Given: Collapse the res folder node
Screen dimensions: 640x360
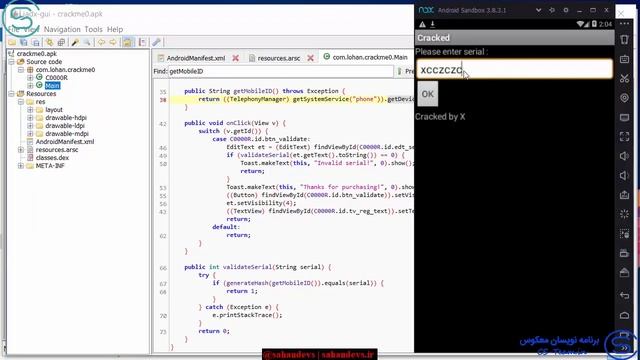Looking at the screenshot, I should point(21,102).
